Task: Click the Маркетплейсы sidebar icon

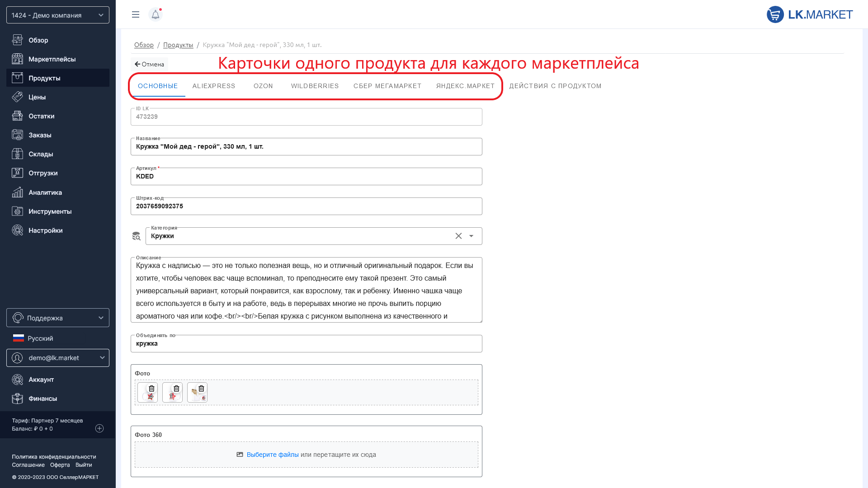Action: (18, 59)
